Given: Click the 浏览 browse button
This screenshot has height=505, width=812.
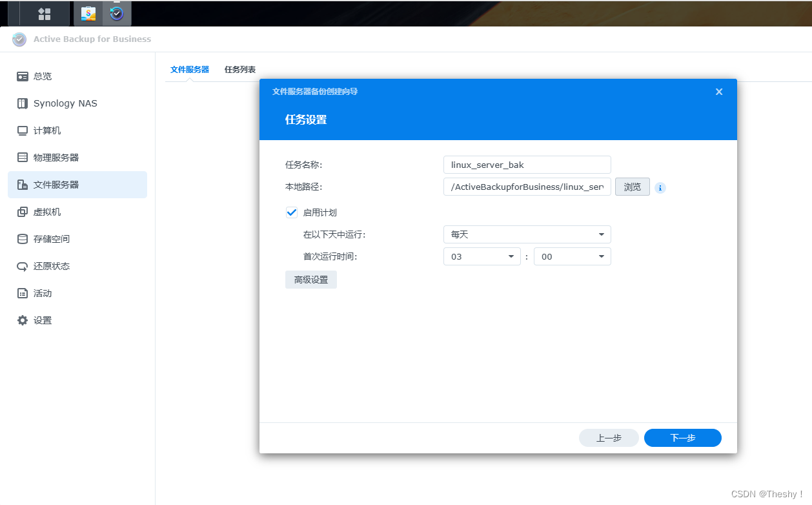Looking at the screenshot, I should [x=633, y=187].
